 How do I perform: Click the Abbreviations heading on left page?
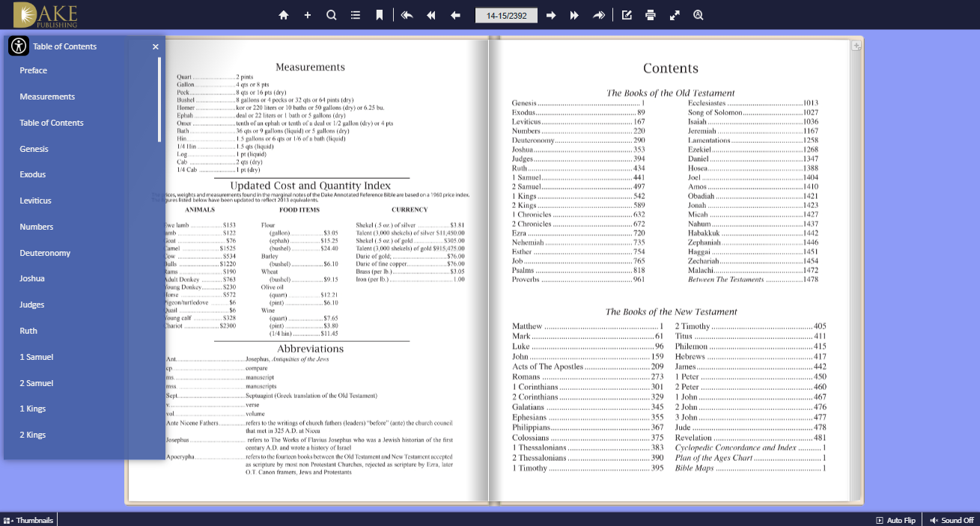point(311,349)
